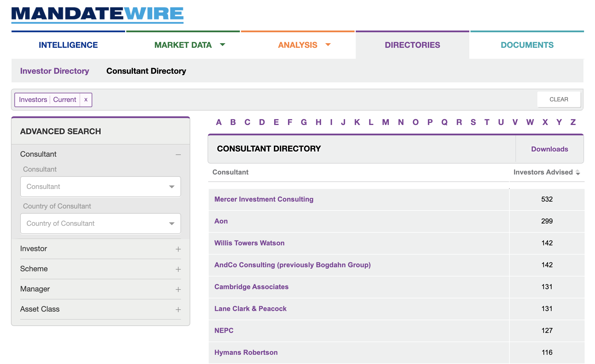The image size is (595, 364).
Task: Filter consultants by letter I
Action: (331, 122)
